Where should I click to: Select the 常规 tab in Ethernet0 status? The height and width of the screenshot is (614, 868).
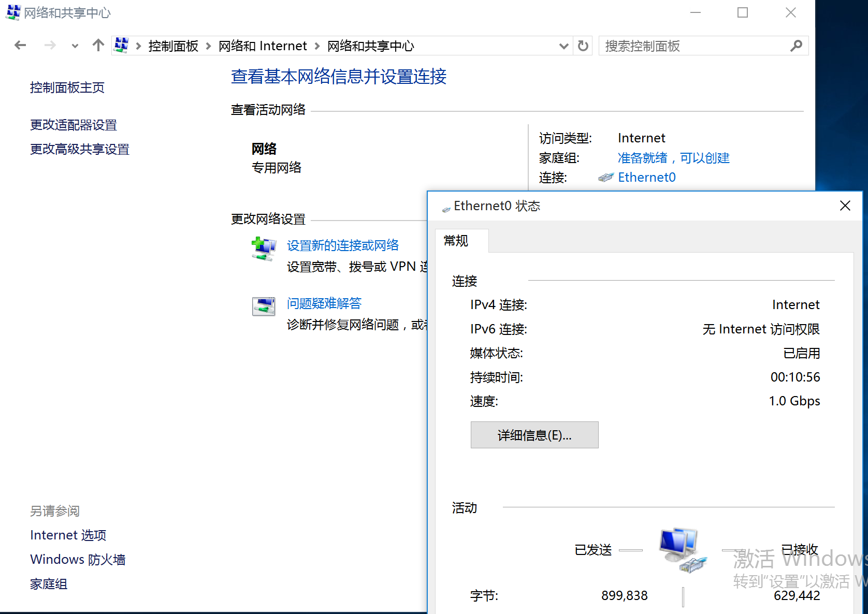tap(456, 241)
